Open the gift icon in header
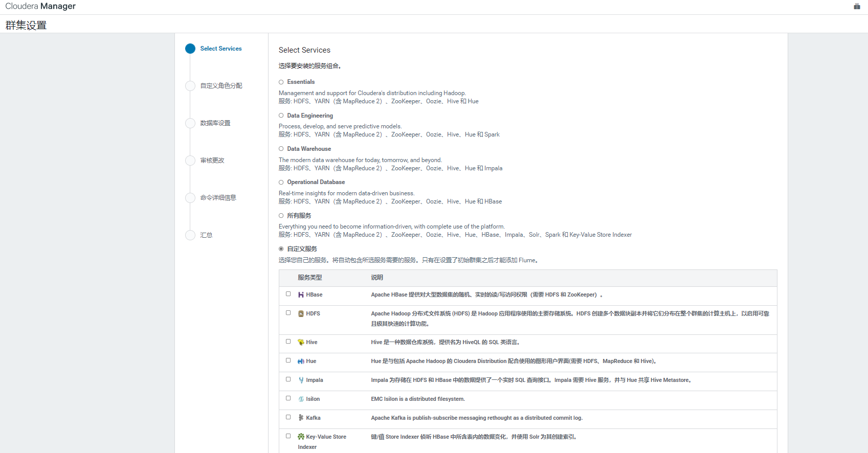This screenshot has height=453, width=868. pyautogui.click(x=857, y=6)
